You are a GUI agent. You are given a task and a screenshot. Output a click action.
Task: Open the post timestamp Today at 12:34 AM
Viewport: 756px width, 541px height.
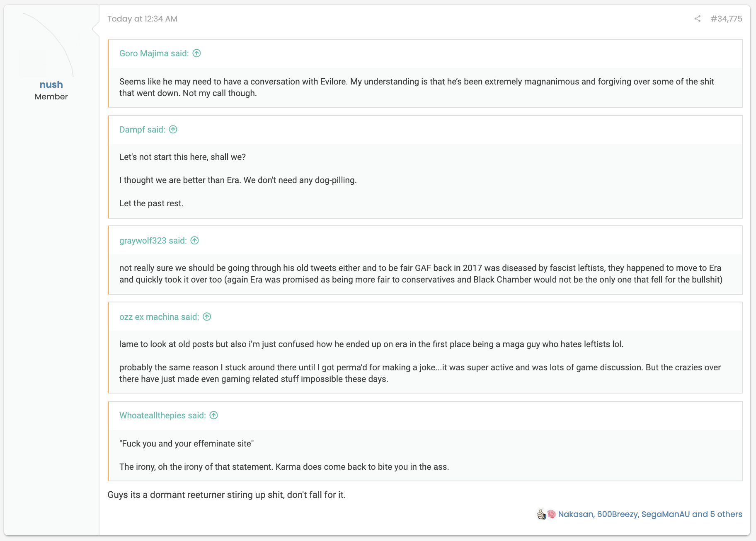[142, 19]
